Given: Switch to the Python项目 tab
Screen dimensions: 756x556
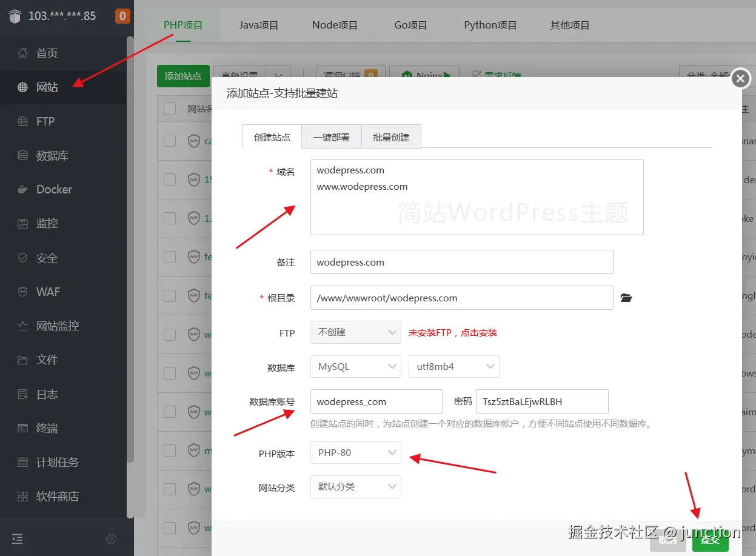Looking at the screenshot, I should (490, 25).
